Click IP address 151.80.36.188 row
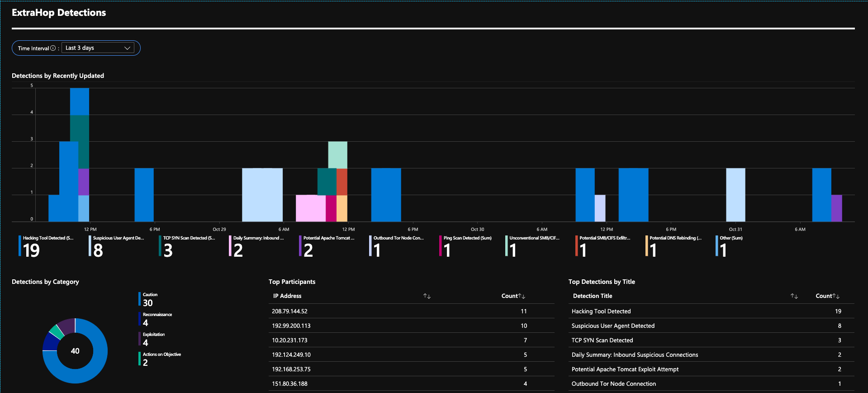 click(x=411, y=383)
